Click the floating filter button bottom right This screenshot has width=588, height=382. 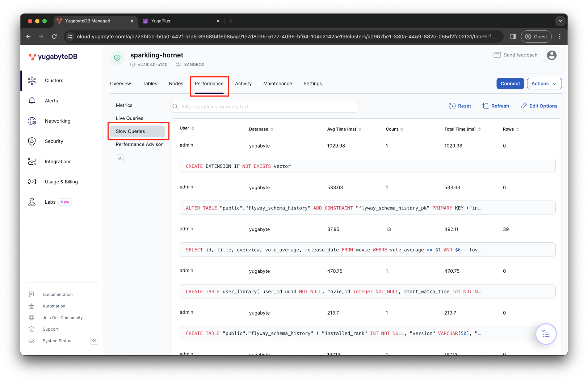pos(546,334)
